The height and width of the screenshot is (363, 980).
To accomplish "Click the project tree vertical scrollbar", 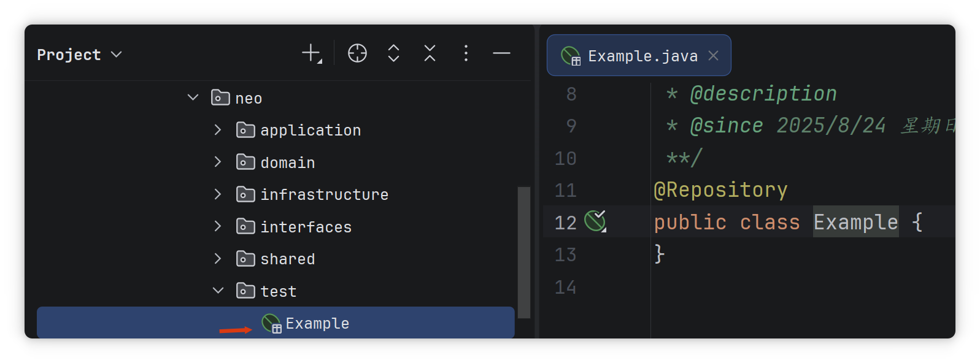I will tap(523, 253).
